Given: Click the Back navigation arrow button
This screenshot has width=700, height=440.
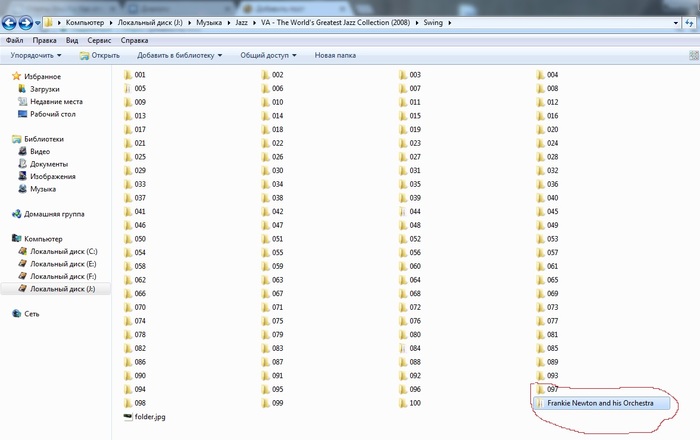Looking at the screenshot, I should pos(10,21).
